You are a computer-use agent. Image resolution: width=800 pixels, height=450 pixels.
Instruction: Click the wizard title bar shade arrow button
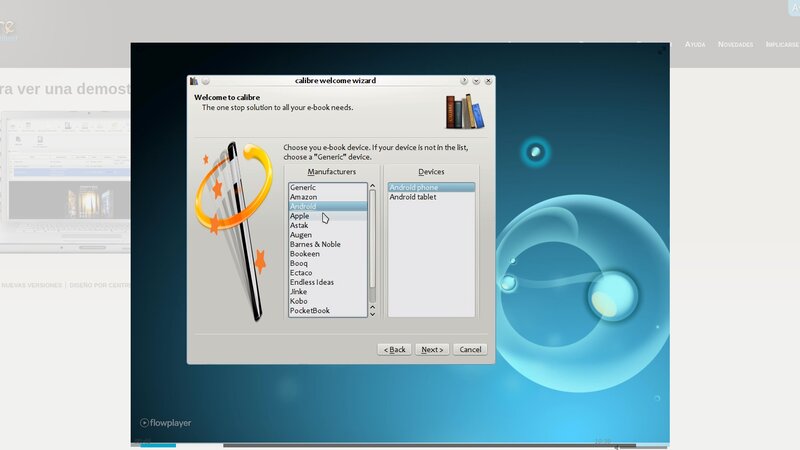click(476, 81)
